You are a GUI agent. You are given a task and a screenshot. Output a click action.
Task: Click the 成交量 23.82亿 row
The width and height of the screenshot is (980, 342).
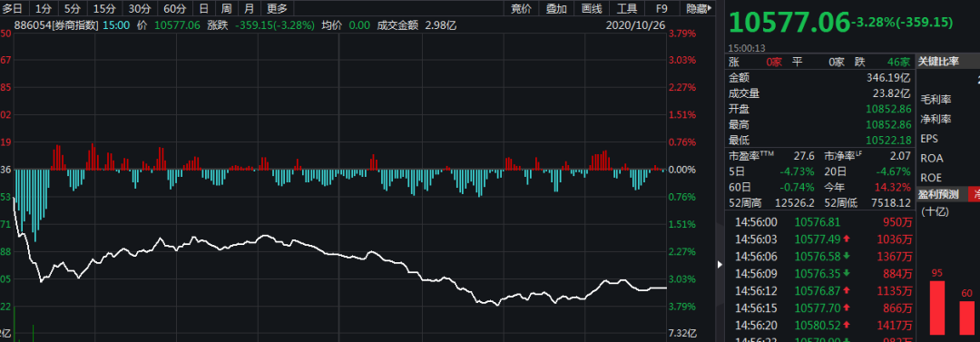click(819, 93)
